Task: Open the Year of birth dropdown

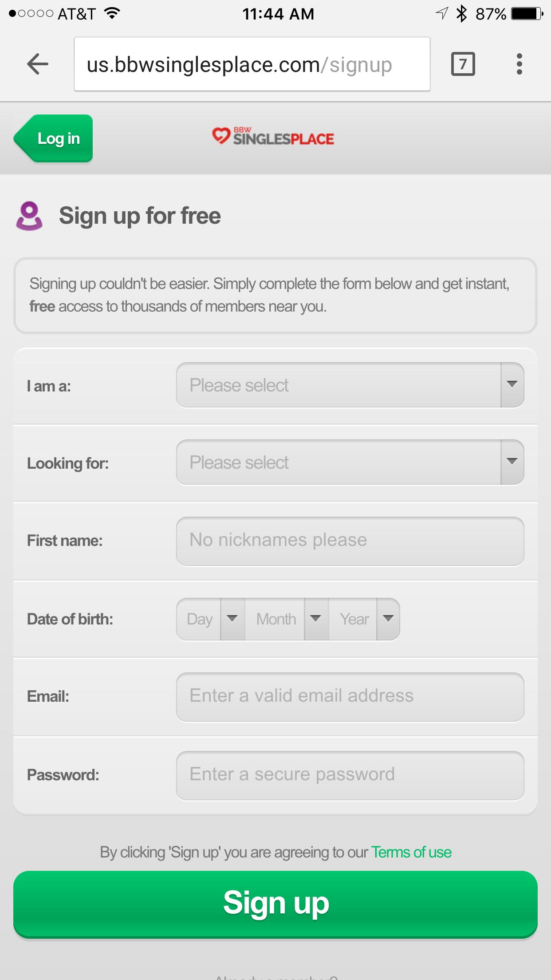Action: click(364, 619)
